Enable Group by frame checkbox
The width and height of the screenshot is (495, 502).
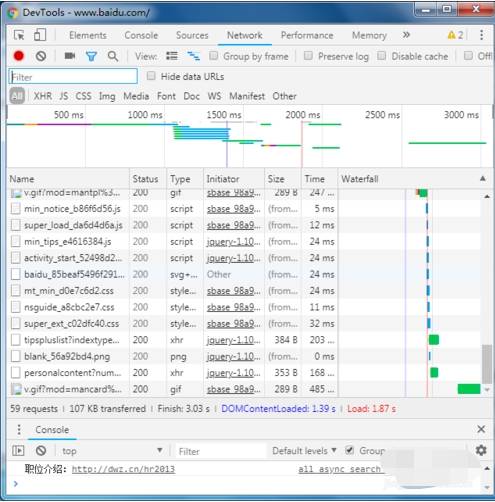tap(213, 56)
